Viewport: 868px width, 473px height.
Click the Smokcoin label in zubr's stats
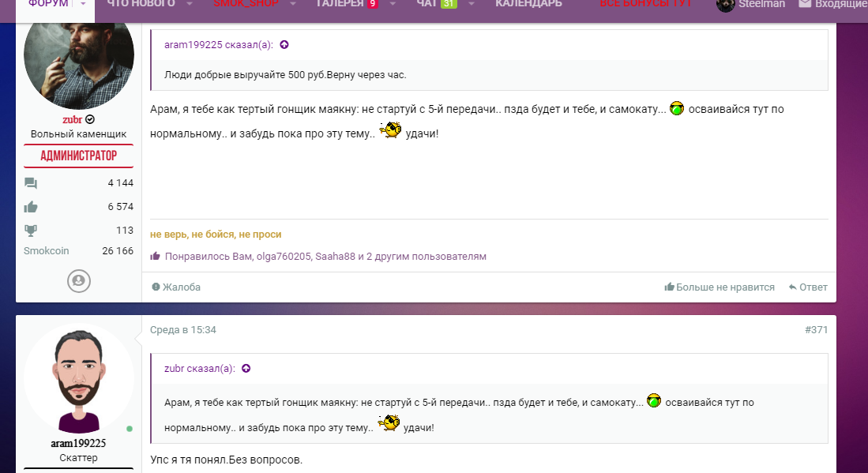(x=47, y=250)
